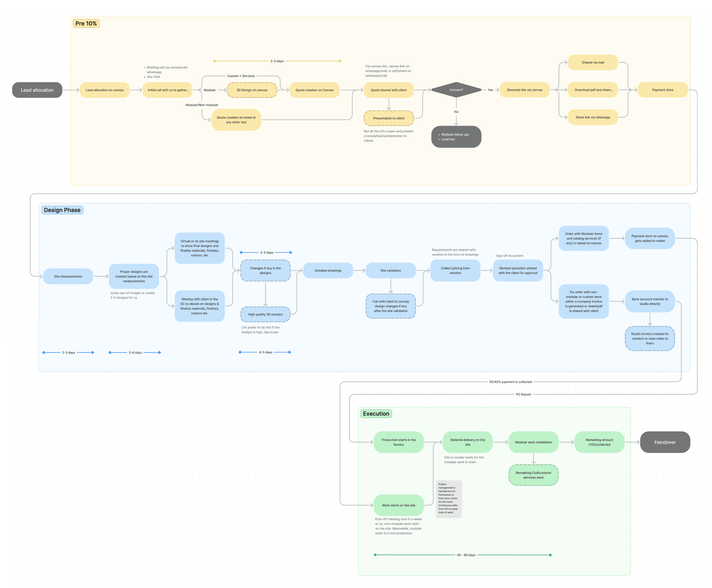This screenshot has width=712, height=588.
Task: Click the Lead allocation start node
Action: coord(37,90)
